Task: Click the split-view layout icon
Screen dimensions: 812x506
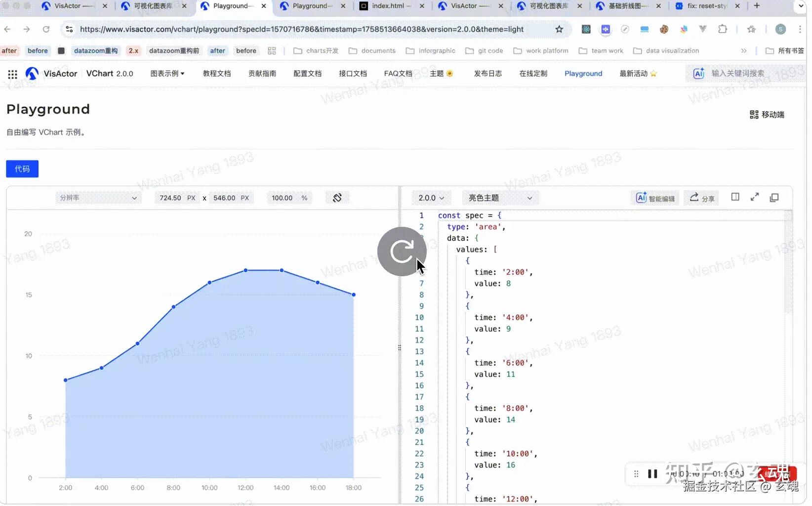Action: pyautogui.click(x=734, y=197)
